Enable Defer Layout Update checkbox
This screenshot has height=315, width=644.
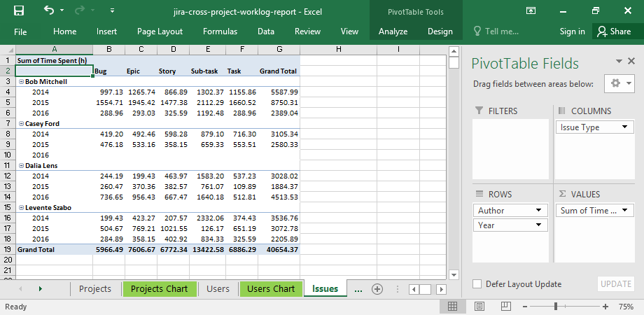click(477, 284)
